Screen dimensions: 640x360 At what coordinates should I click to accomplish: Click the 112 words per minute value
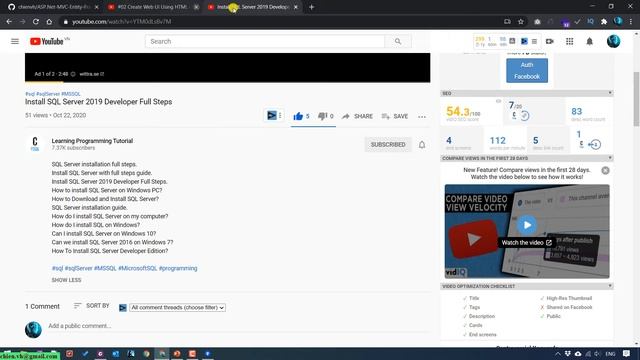point(498,141)
